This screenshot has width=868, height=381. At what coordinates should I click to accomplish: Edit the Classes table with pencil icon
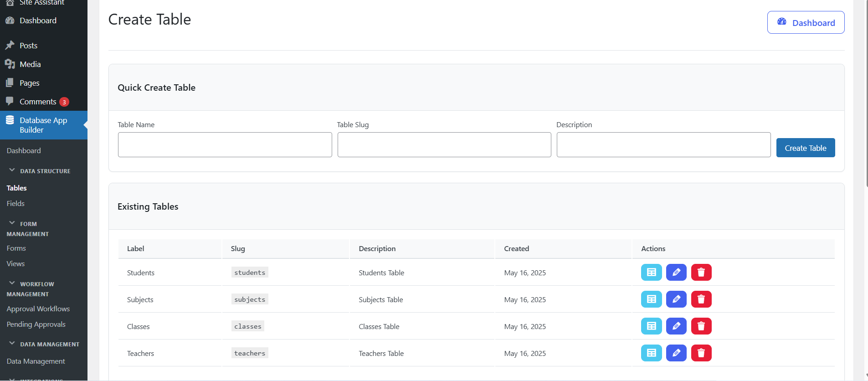tap(676, 326)
